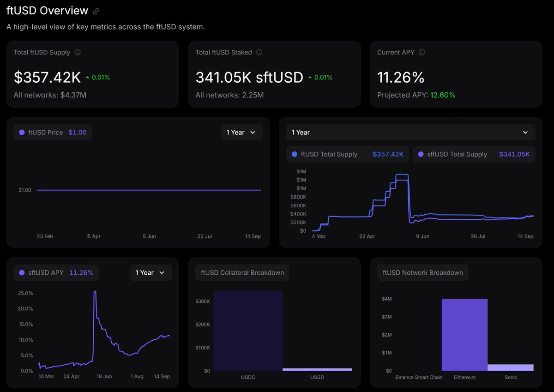Screen dimensions: 554x392
Task: Click the 19 Jun date on APY chart
Action: point(104,377)
